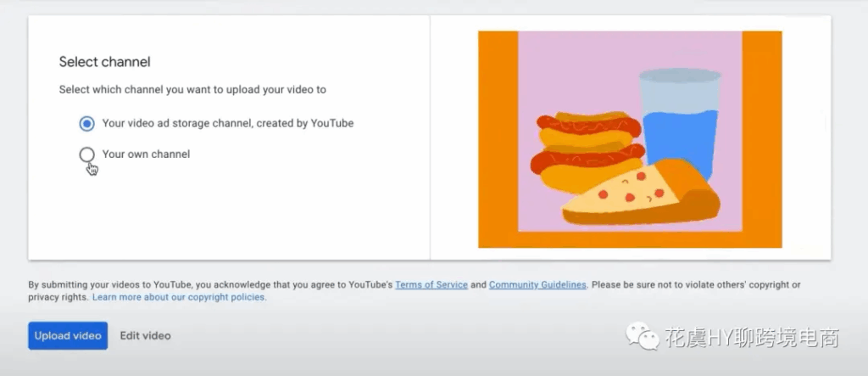Click the 'Select channel' heading
This screenshot has height=376, width=868.
click(x=104, y=62)
